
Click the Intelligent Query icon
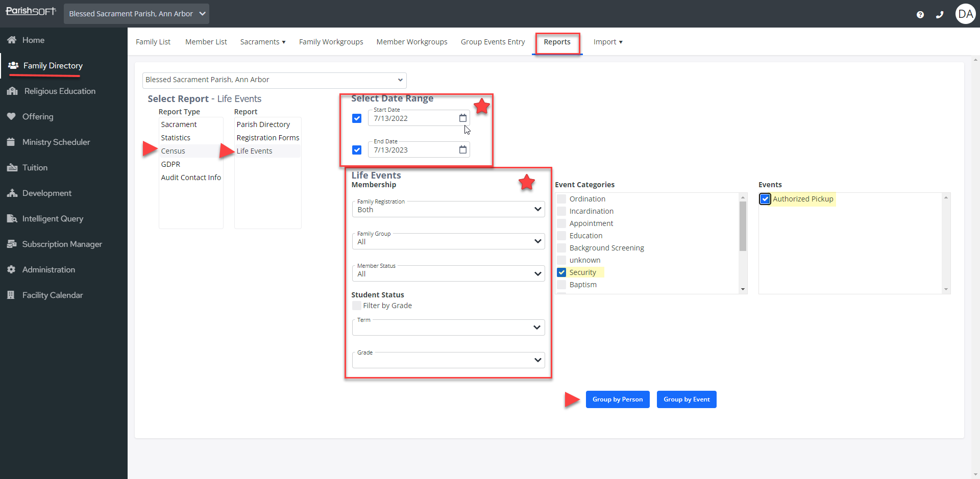point(12,218)
